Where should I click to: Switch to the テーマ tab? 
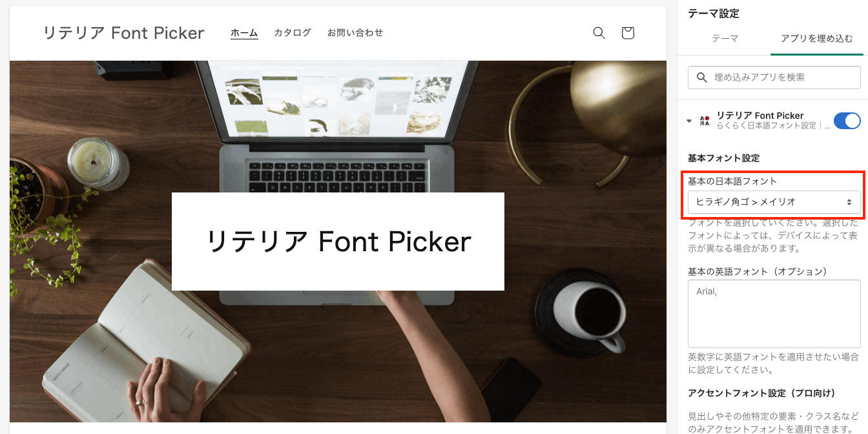(x=725, y=39)
